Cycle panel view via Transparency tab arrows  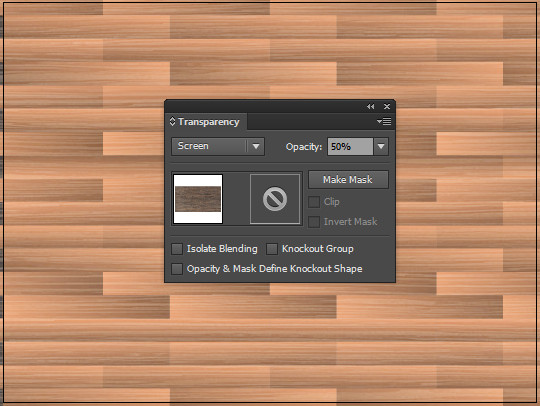173,122
